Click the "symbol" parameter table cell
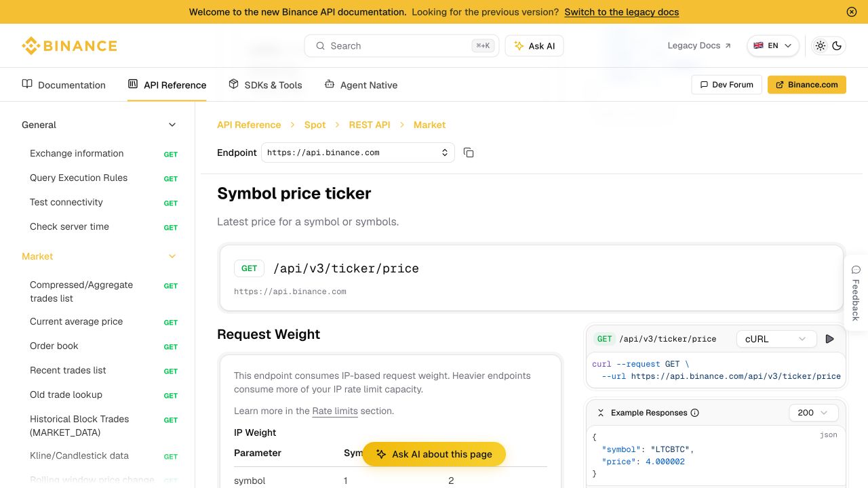Viewport: 868px width, 488px height. 250,481
